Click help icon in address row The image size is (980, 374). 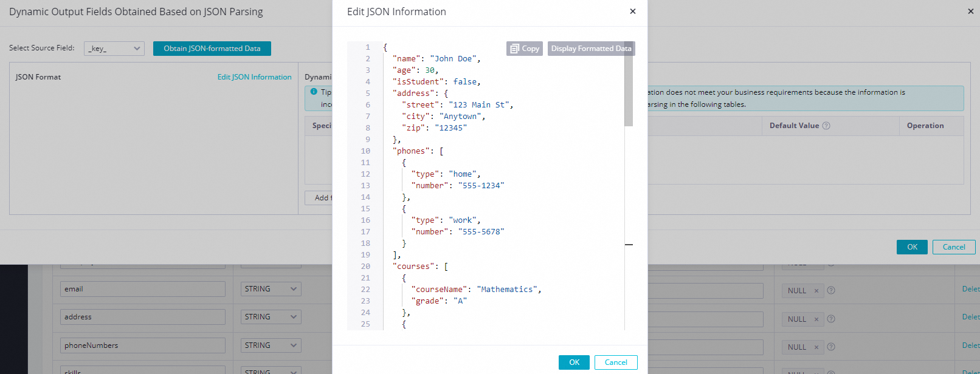(831, 319)
